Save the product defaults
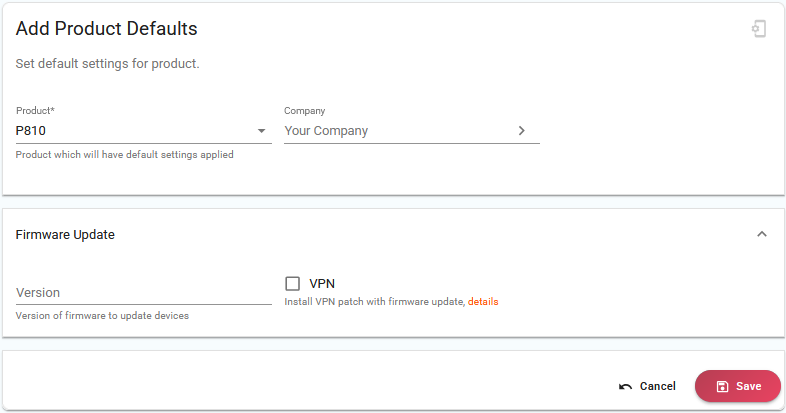 click(737, 386)
